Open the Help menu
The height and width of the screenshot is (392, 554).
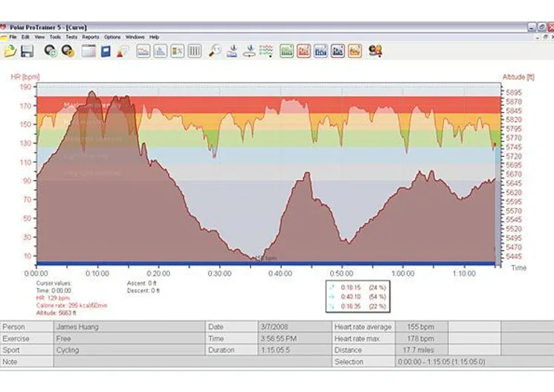point(154,36)
